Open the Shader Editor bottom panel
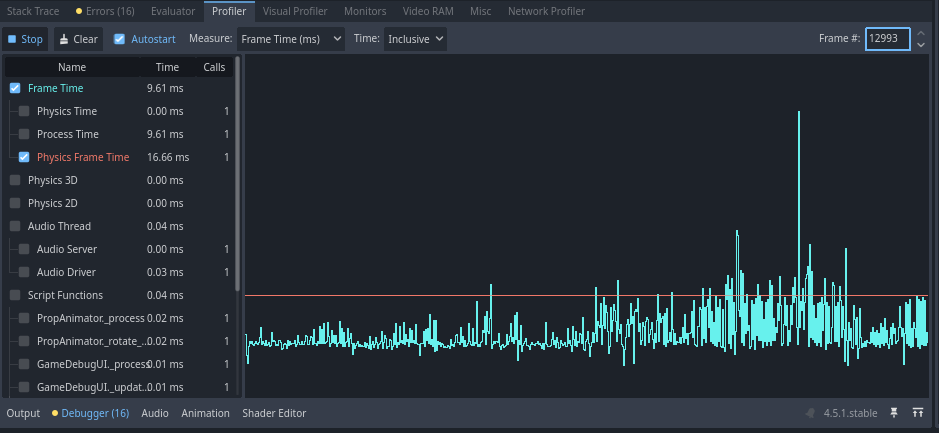The image size is (939, 433). [274, 413]
